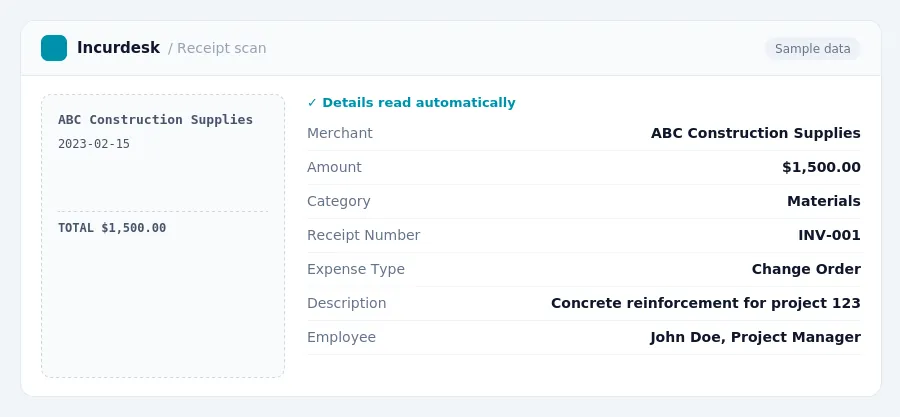
Task: Click the employee value "John Doe, Project Manager"
Action: [x=755, y=337]
